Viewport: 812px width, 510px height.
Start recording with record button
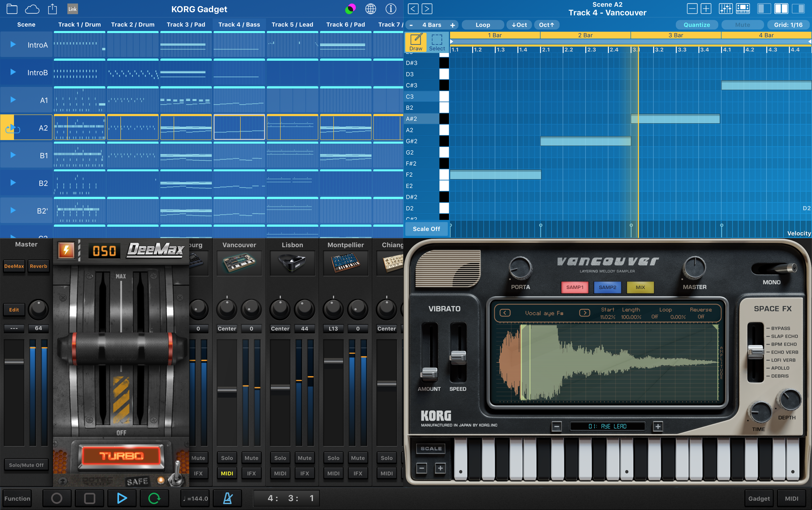pyautogui.click(x=57, y=498)
